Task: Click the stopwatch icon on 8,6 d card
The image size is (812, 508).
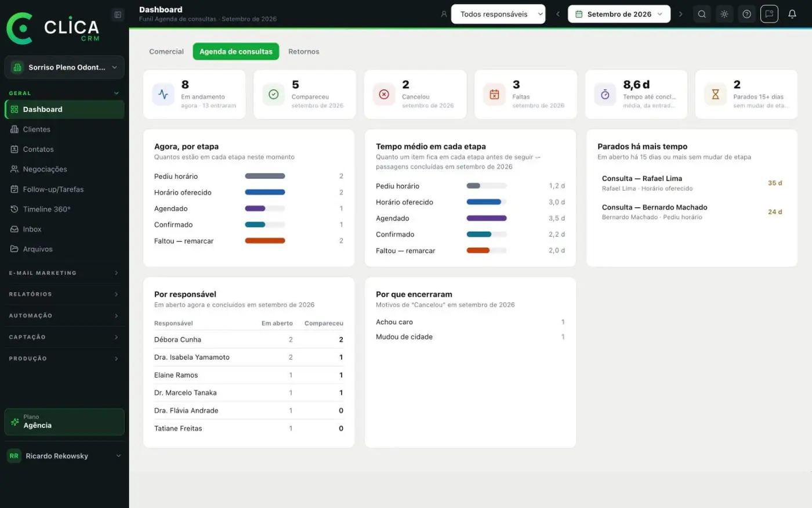Action: (x=605, y=94)
